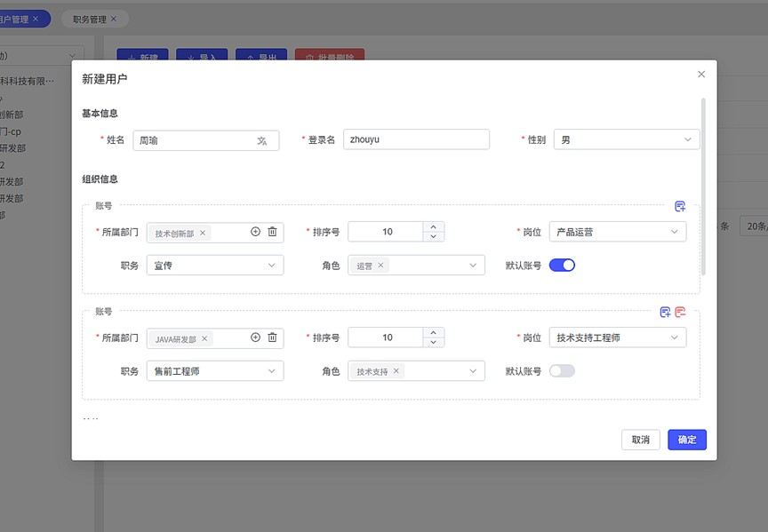Close the 新建用户 dialog with the X
The width and height of the screenshot is (768, 532).
(701, 75)
